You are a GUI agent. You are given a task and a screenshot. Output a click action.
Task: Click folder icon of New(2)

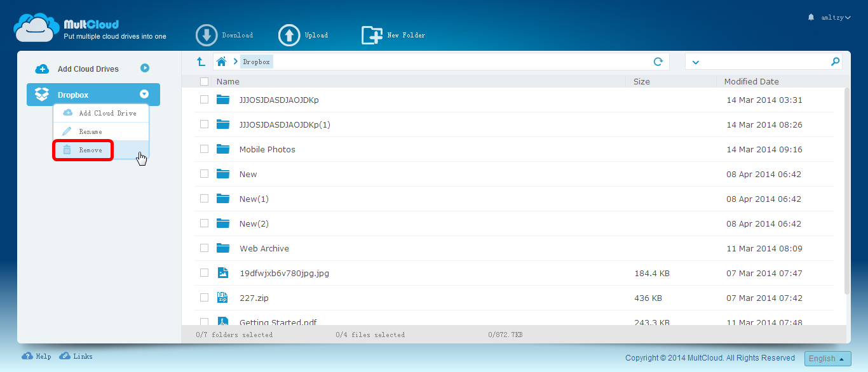222,223
